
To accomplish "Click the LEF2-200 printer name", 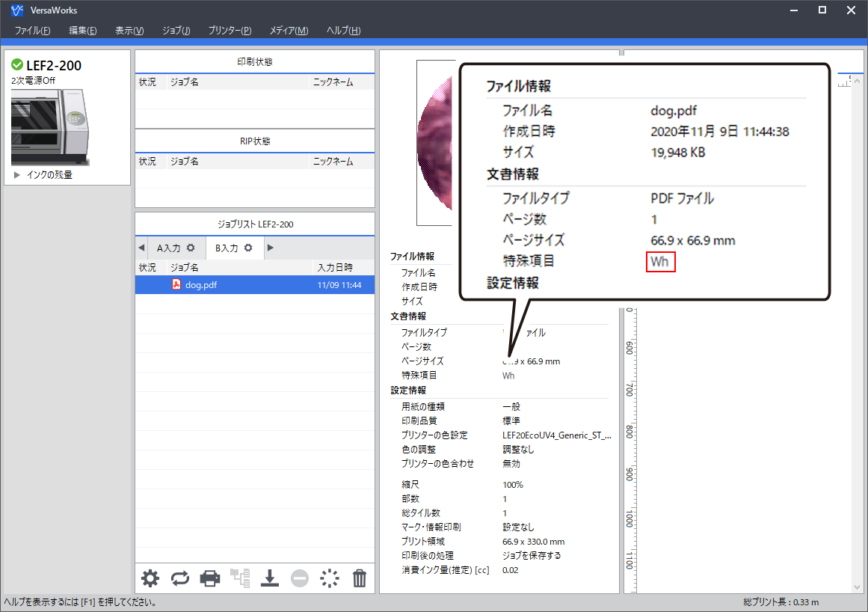I will [54, 65].
